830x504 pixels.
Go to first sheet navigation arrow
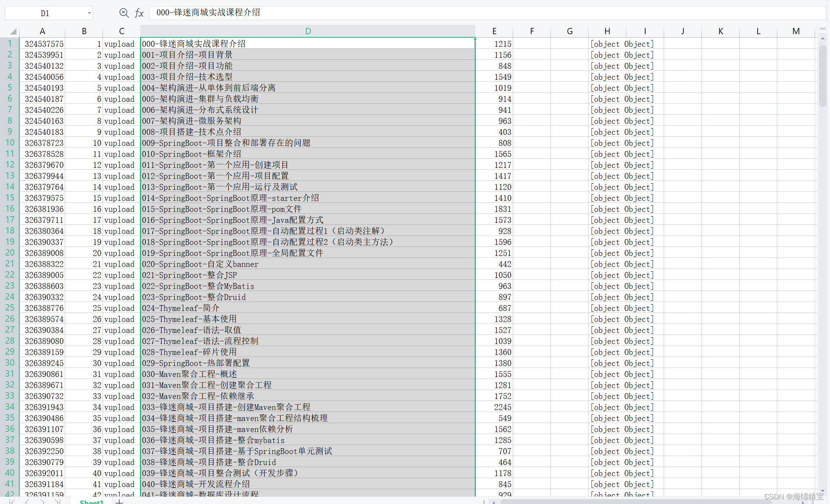tap(13, 501)
